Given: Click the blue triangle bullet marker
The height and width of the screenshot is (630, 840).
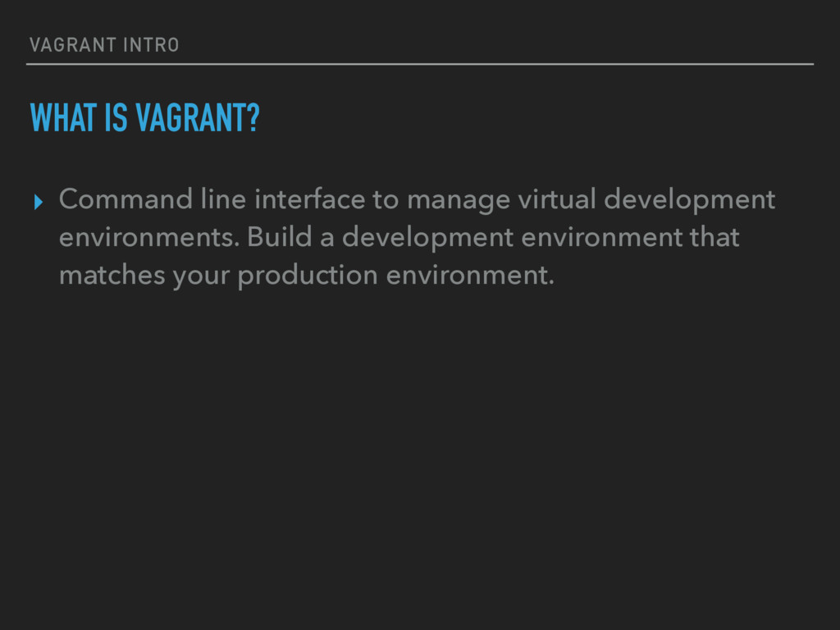Looking at the screenshot, I should point(38,202).
